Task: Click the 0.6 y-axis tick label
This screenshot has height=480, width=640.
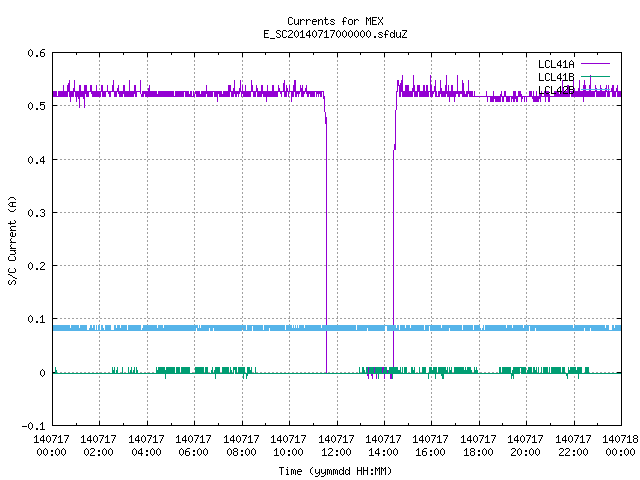Action: tap(36, 53)
